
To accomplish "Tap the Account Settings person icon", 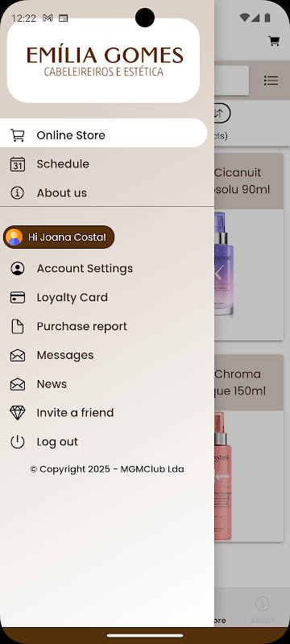I will (17, 269).
